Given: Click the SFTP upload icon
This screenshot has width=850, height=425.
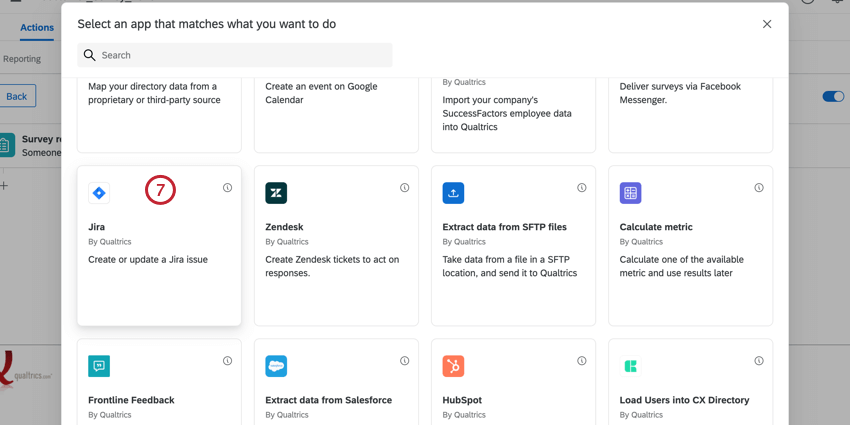Looking at the screenshot, I should [x=453, y=193].
